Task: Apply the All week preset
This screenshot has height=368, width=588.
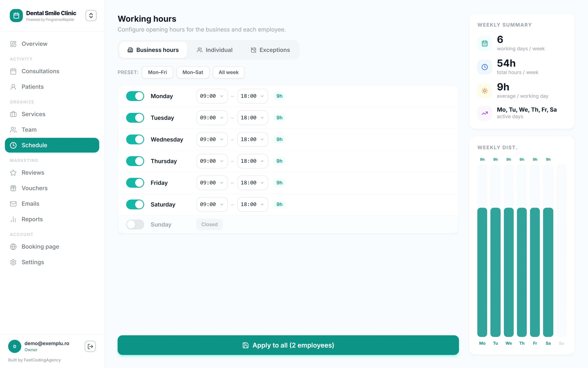Action: [228, 72]
